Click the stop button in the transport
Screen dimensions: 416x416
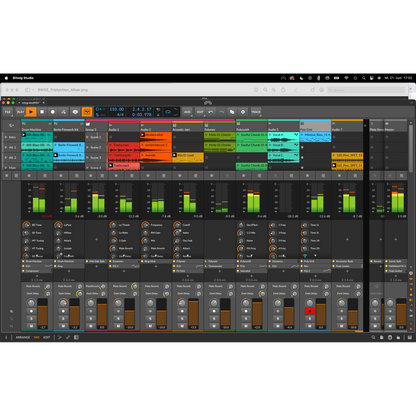coord(42,112)
